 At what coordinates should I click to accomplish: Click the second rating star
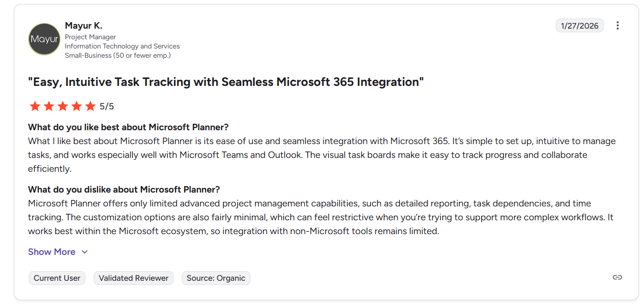click(x=48, y=107)
